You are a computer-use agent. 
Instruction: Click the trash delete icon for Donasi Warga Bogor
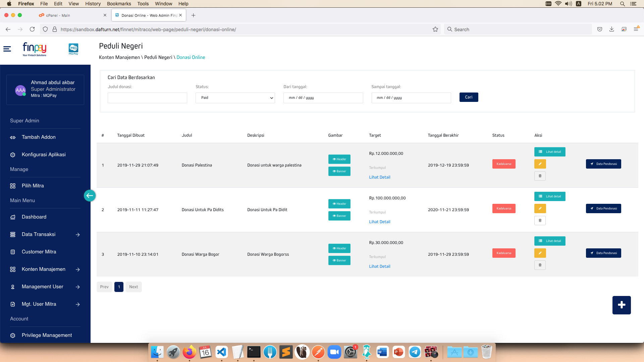pyautogui.click(x=540, y=265)
